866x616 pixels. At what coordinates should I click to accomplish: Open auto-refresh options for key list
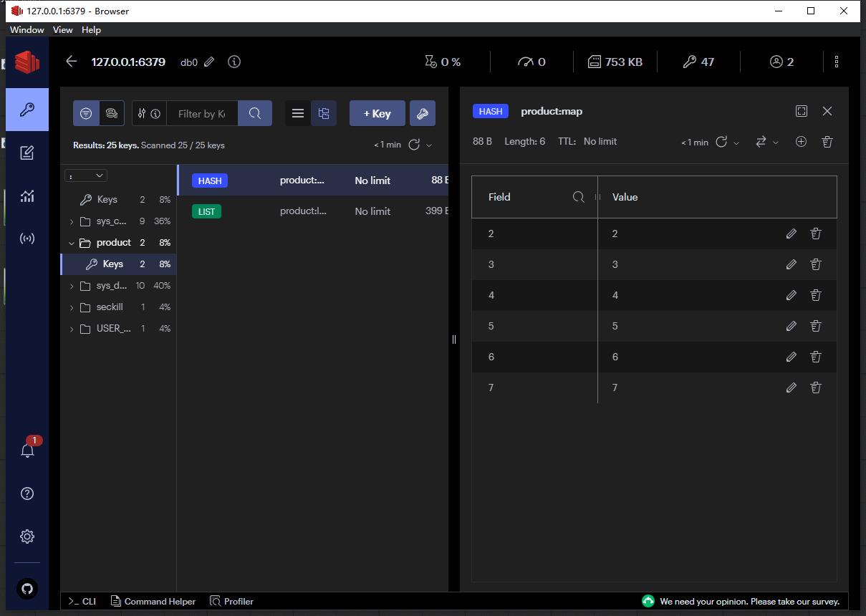[x=429, y=145]
